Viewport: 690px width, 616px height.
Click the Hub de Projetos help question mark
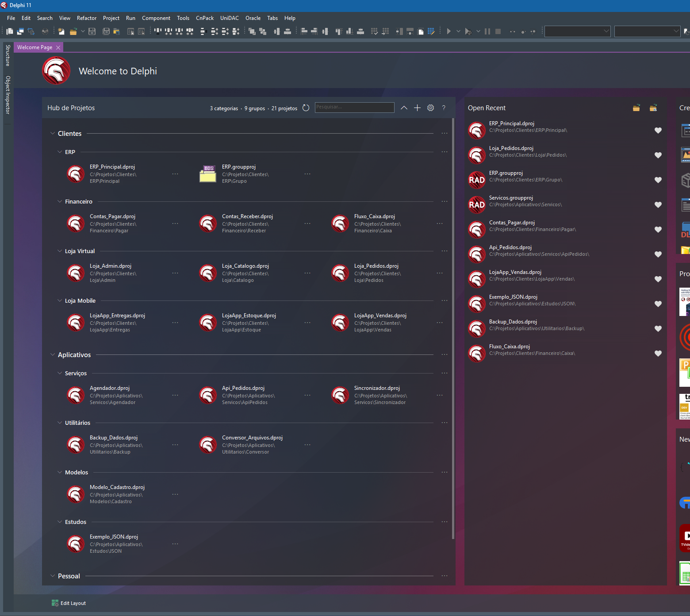(x=444, y=108)
